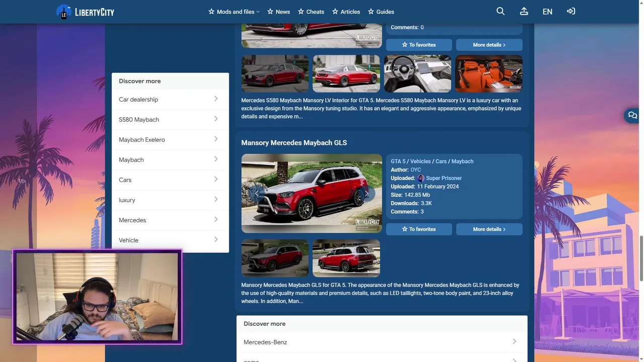The height and width of the screenshot is (362, 644).
Task: Open orange seats interior thumbnail
Action: [x=489, y=74]
